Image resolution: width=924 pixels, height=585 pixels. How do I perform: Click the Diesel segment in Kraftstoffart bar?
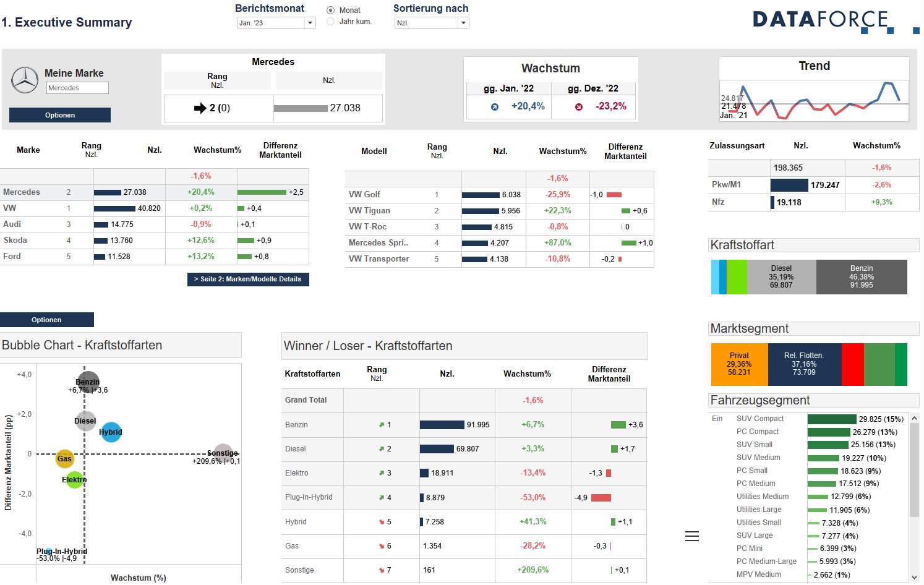pos(781,276)
